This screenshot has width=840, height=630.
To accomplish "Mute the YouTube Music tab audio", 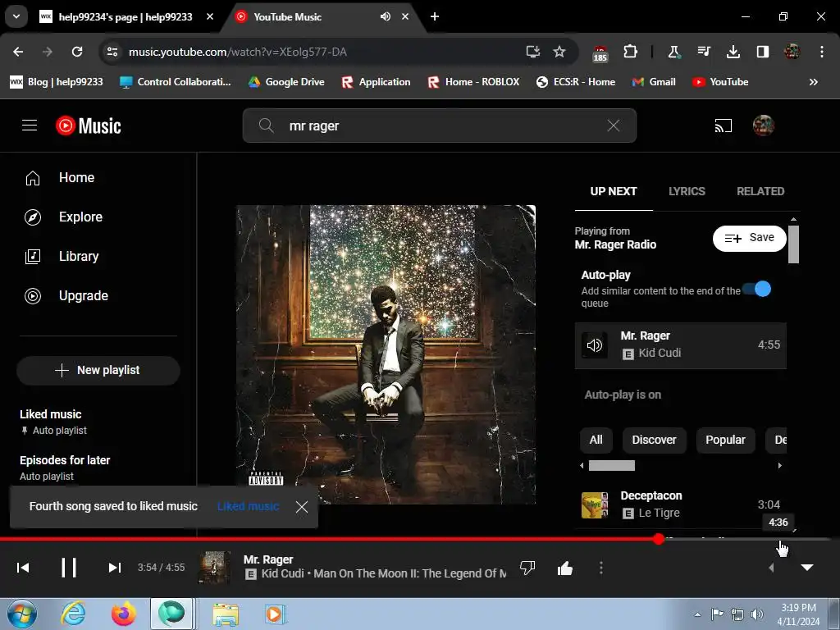I will click(386, 16).
